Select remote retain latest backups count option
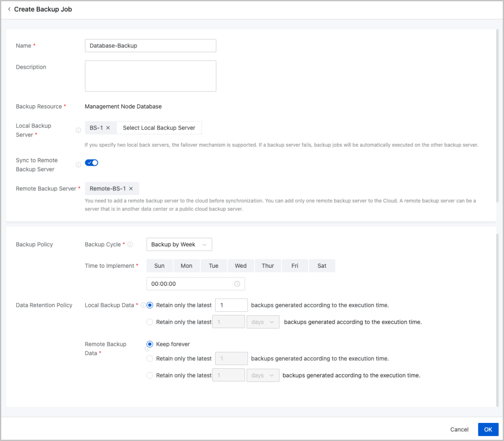 (x=150, y=359)
